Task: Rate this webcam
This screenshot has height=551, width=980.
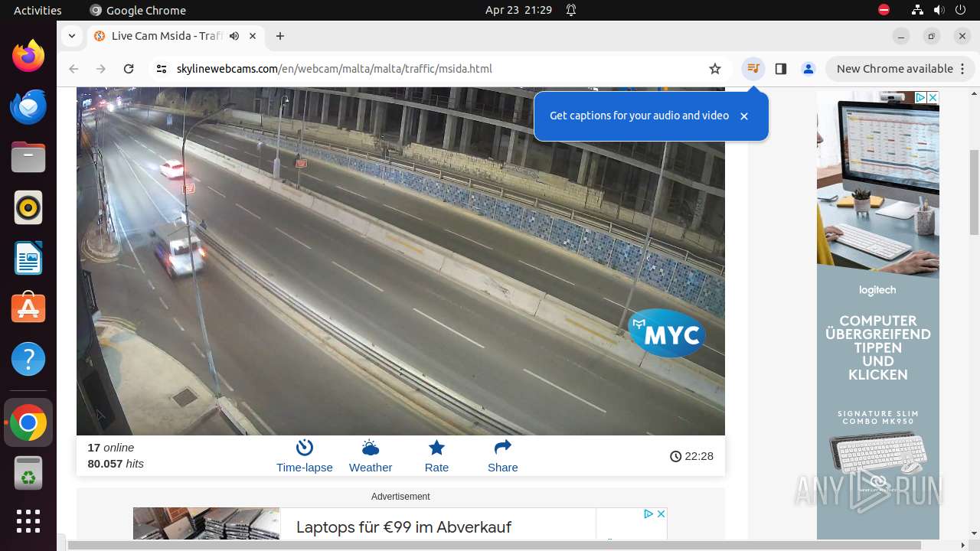Action: point(436,456)
